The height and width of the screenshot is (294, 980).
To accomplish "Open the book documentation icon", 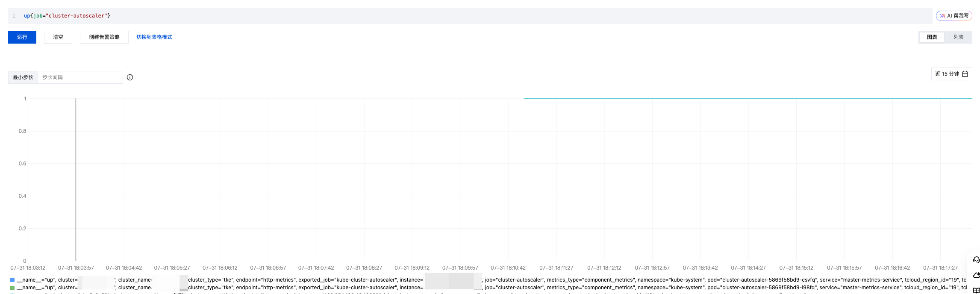I will tap(976, 291).
